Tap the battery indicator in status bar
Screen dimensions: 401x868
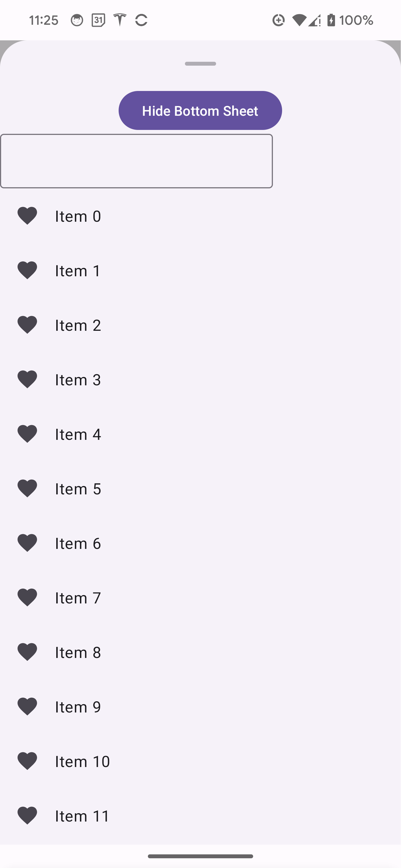pos(331,20)
